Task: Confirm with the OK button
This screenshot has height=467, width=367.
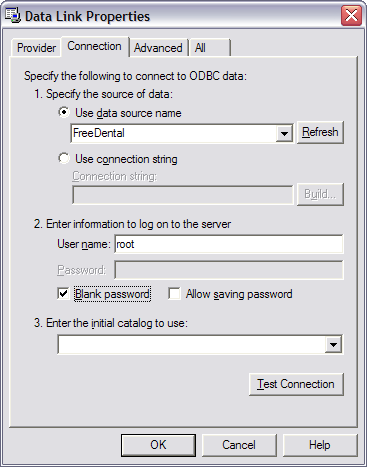Action: pyautogui.click(x=158, y=445)
